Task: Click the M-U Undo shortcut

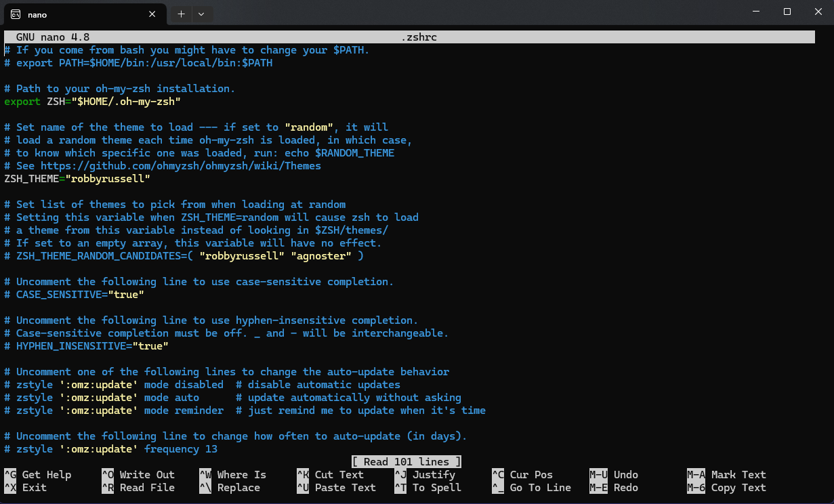Action: (614, 475)
